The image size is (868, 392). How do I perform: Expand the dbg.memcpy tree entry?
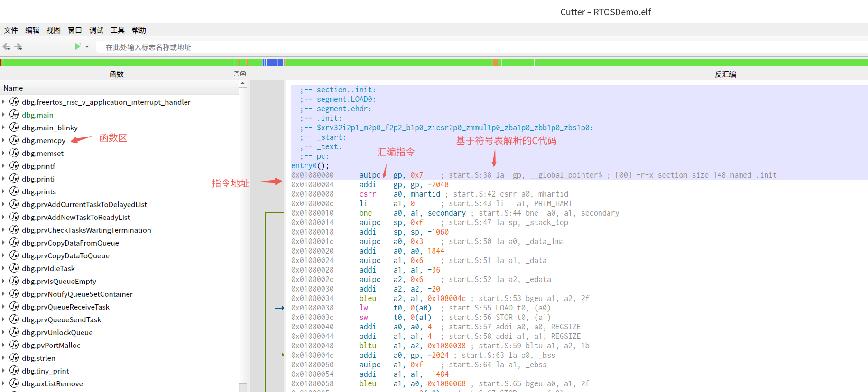click(x=4, y=140)
